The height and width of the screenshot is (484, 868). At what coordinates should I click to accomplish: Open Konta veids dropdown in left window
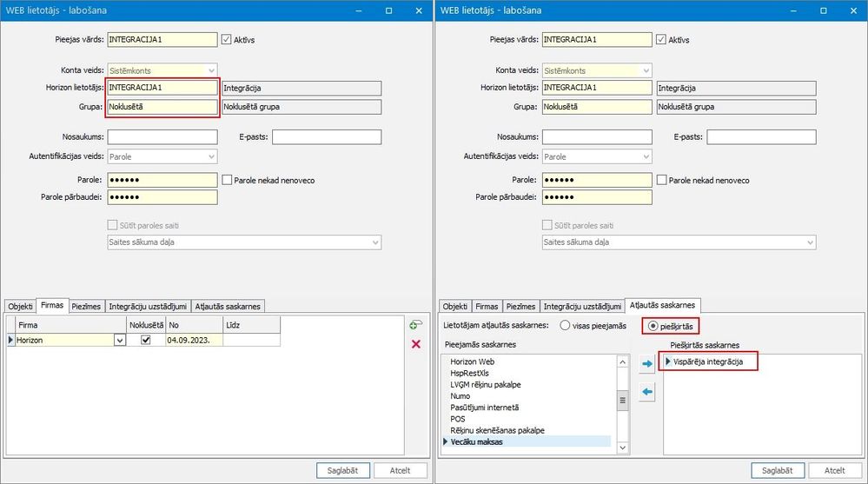tap(211, 70)
